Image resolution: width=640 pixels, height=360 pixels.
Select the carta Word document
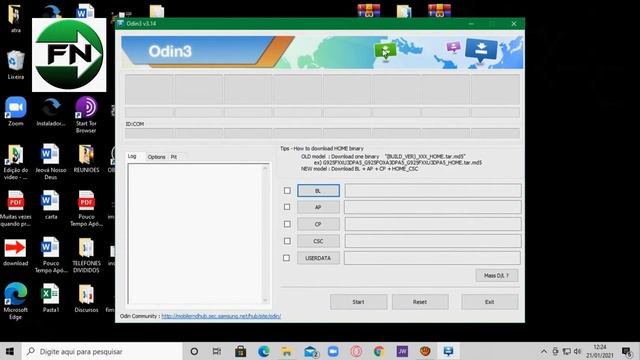51,205
